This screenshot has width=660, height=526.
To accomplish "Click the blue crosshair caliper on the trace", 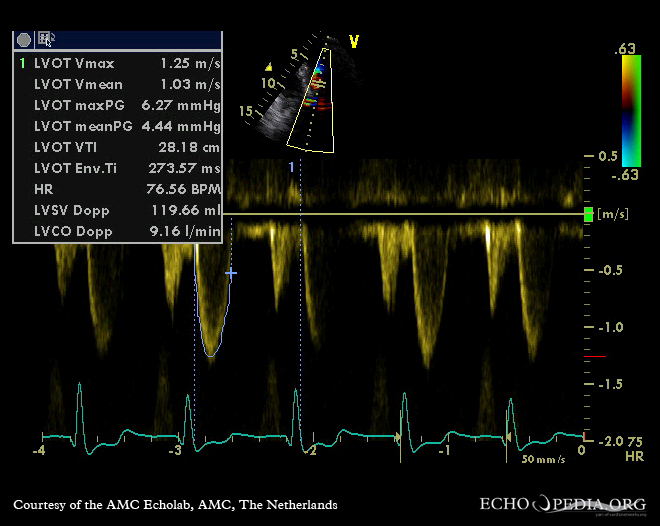I will click(x=231, y=273).
